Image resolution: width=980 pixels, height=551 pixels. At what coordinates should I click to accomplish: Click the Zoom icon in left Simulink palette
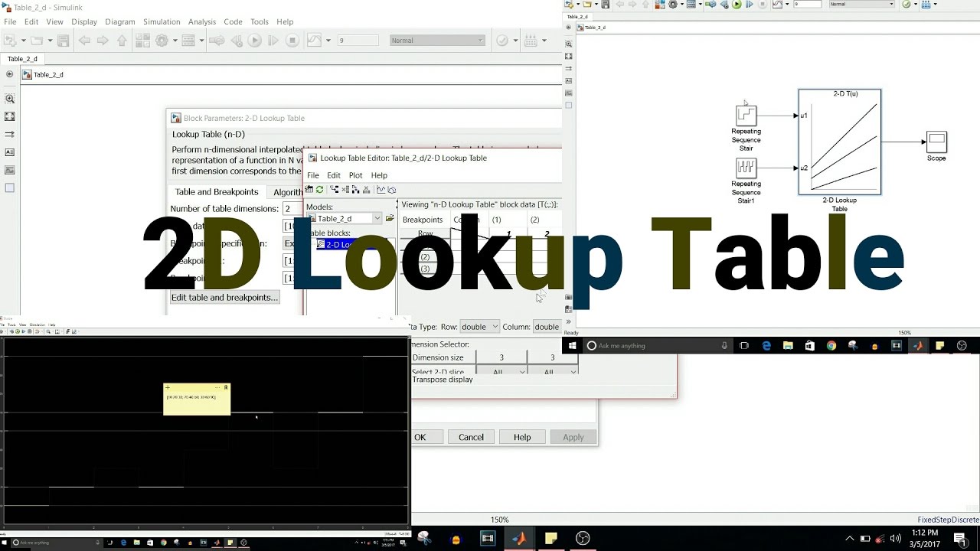(10, 99)
